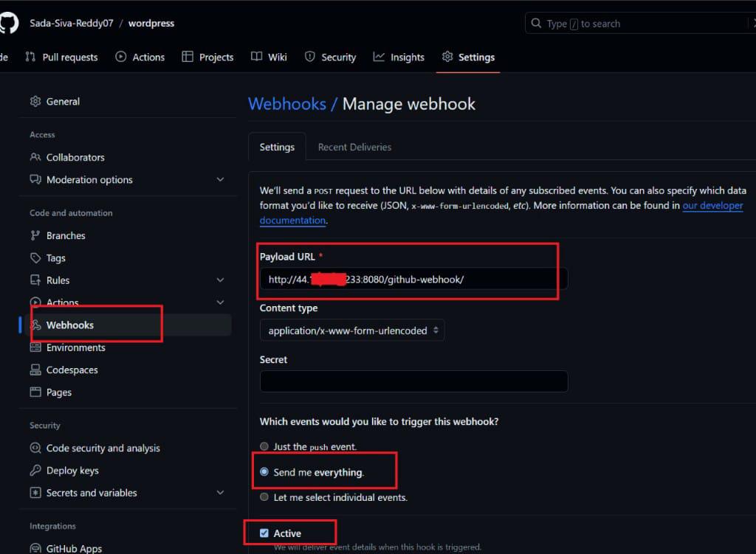Click the Deploy keys key icon
This screenshot has width=756, height=554.
click(35, 470)
